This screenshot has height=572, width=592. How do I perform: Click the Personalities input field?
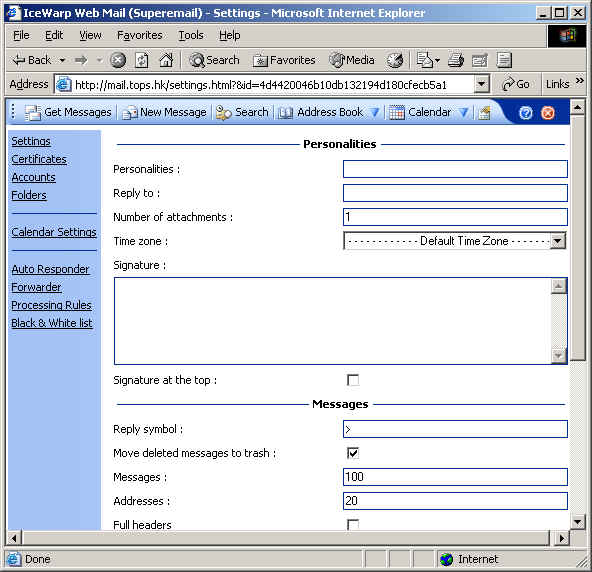[455, 169]
